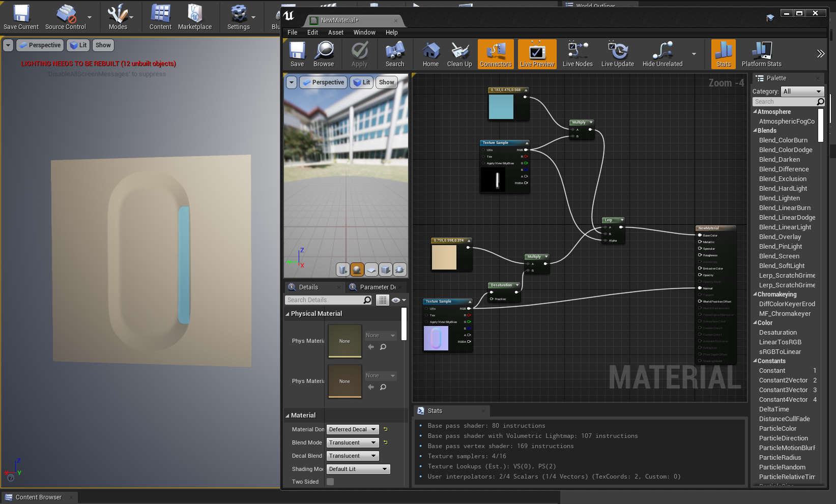Open Source Control in the main editor
This screenshot has height=504, width=836.
tap(66, 17)
